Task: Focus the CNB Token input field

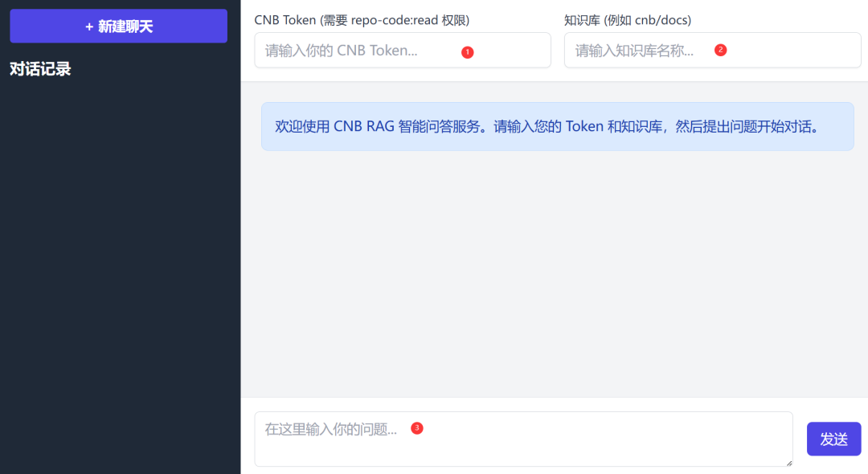Action: tap(403, 51)
